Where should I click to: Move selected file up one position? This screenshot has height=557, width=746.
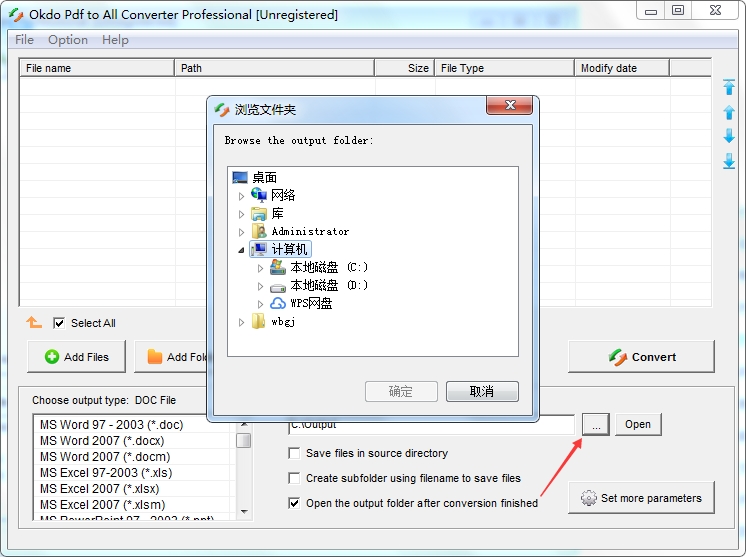pos(728,112)
